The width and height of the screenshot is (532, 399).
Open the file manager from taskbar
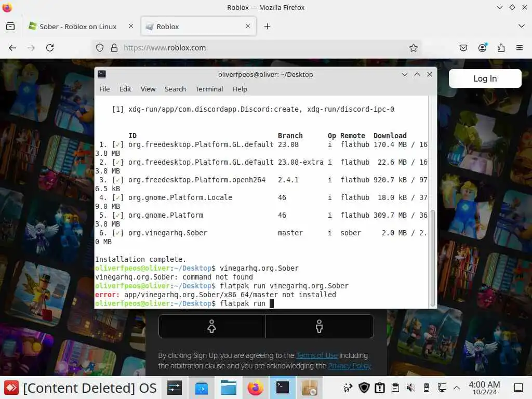click(x=229, y=388)
